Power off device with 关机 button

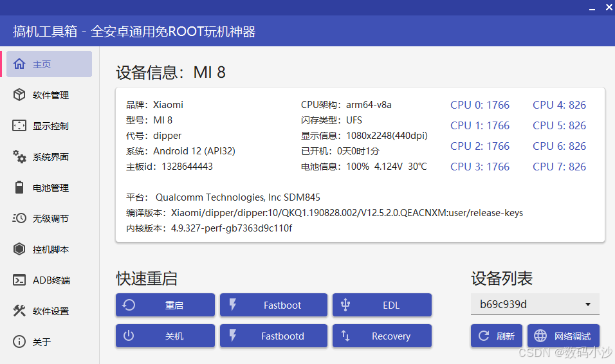tap(165, 336)
